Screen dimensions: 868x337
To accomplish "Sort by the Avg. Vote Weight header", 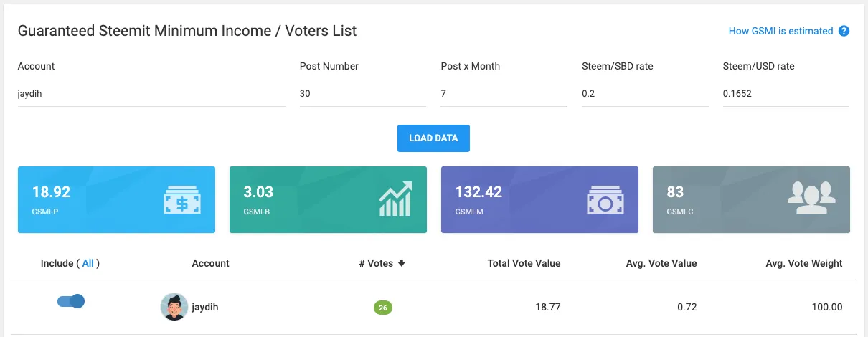I will 804,263.
